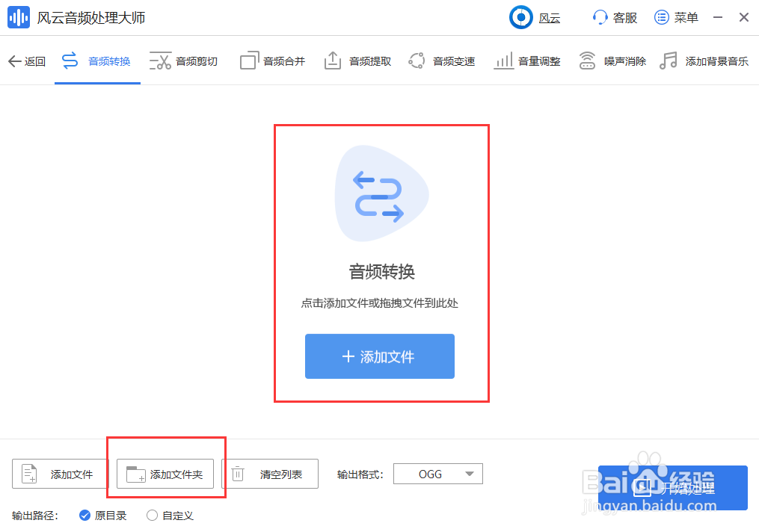Switch to 音频变速 tab label
Screen dimensions: 759x532
(454, 61)
